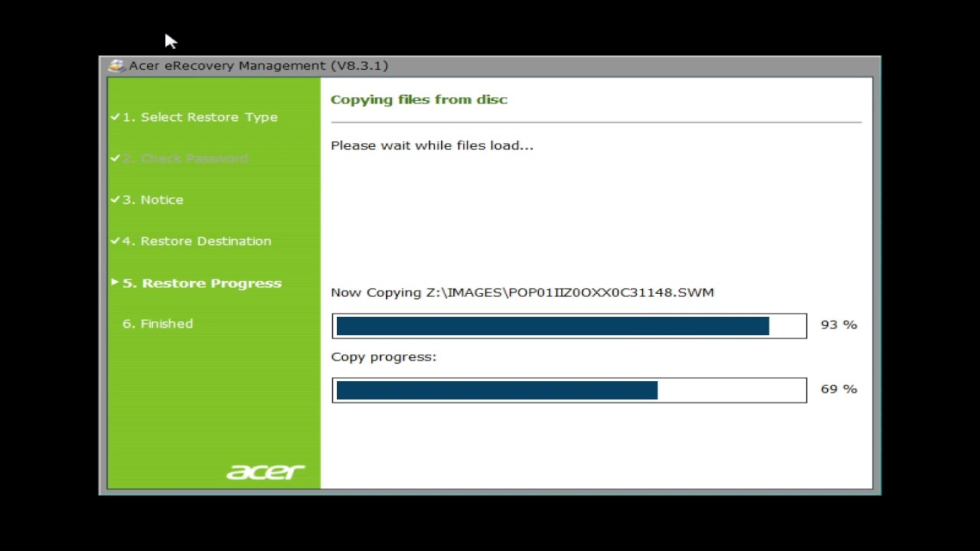
Task: Select step 6. Finished
Action: tap(158, 324)
